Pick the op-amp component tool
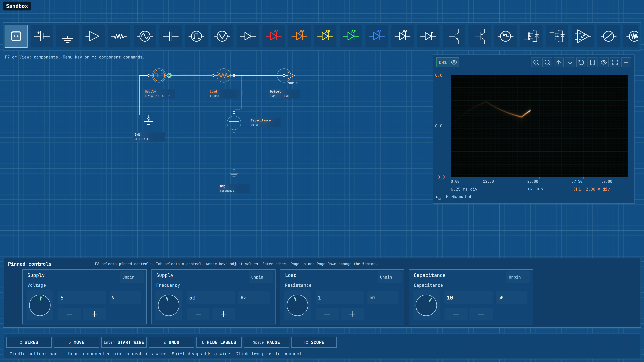 tap(582, 36)
